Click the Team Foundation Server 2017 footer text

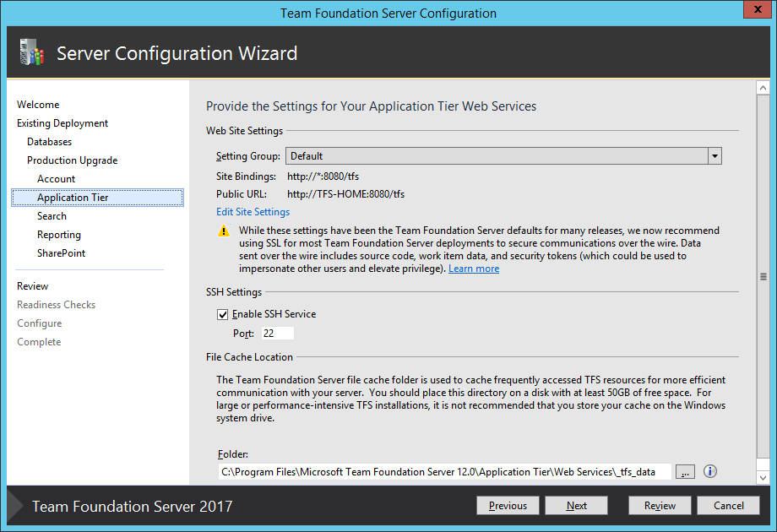(133, 506)
